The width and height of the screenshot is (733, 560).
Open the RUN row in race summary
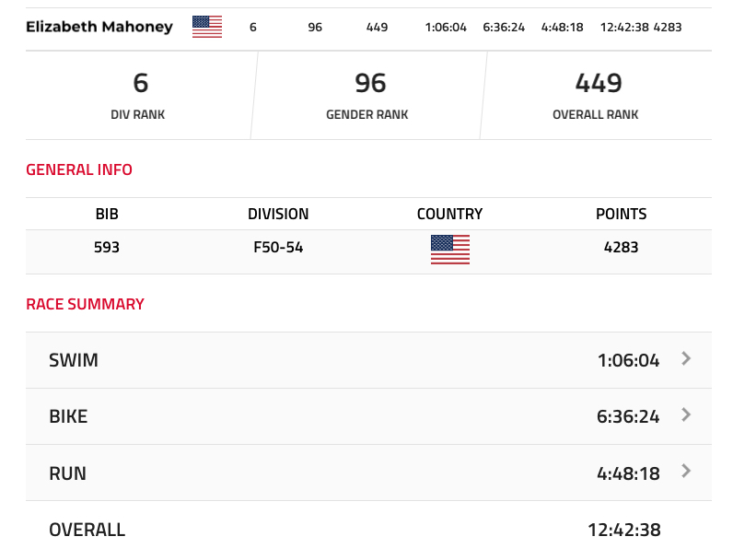(x=368, y=472)
